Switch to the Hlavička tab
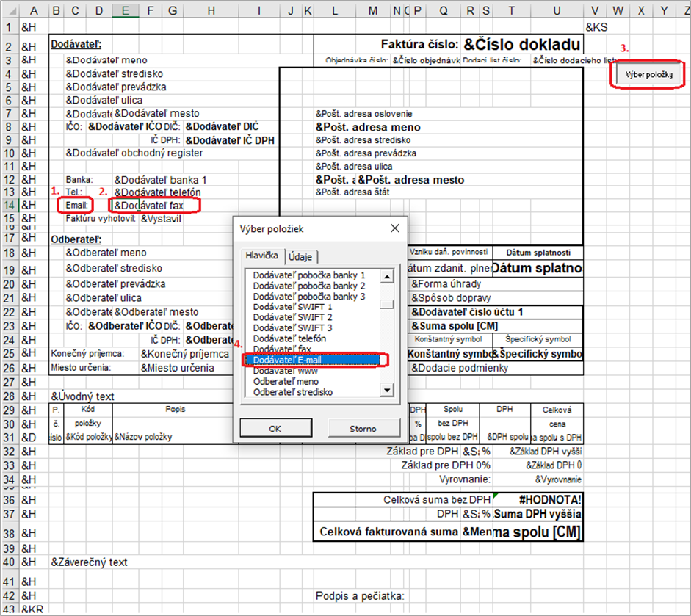The image size is (691, 616). coord(261,256)
